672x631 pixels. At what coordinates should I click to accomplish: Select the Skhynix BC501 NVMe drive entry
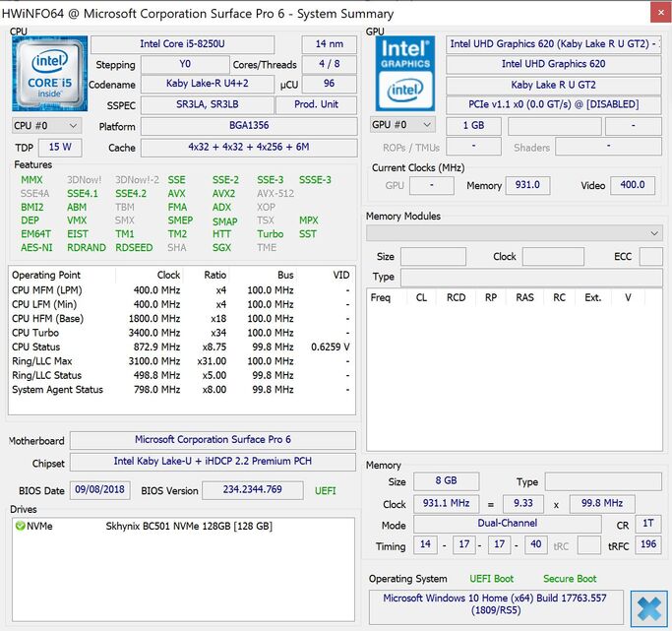tap(187, 526)
